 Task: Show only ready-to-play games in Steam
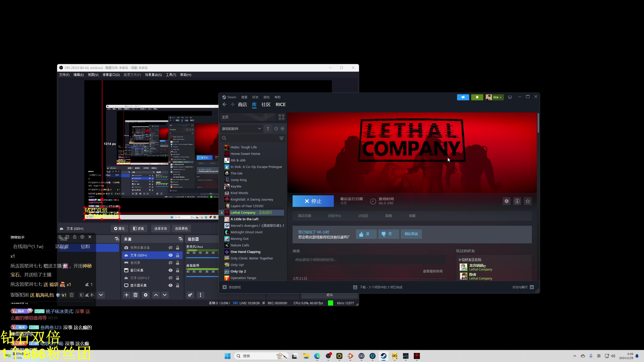tap(283, 129)
